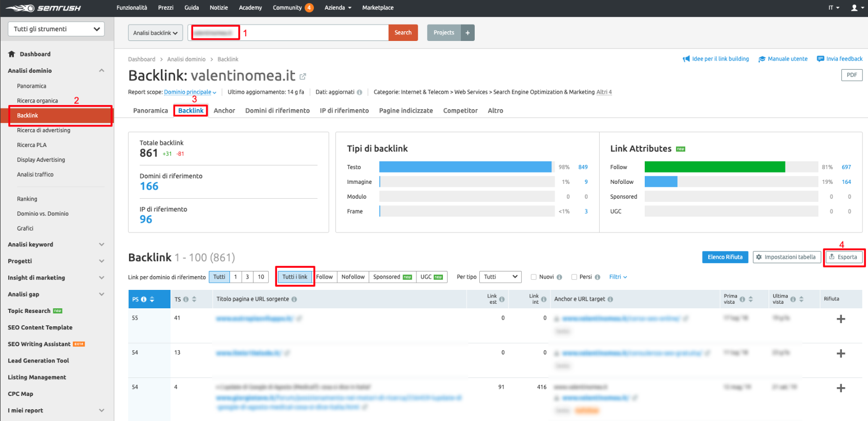
Task: Click the blue Nofollow attribute bar
Action: click(661, 182)
